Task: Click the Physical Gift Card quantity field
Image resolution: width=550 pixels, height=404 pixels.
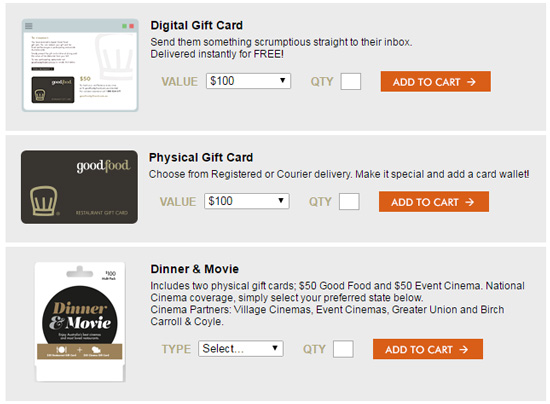Action: point(349,201)
